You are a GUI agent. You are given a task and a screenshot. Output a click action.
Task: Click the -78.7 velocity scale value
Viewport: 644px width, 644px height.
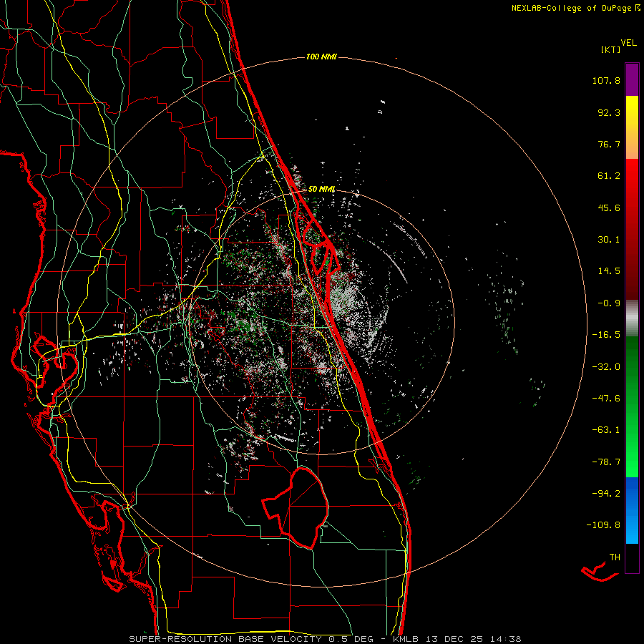[606, 462]
